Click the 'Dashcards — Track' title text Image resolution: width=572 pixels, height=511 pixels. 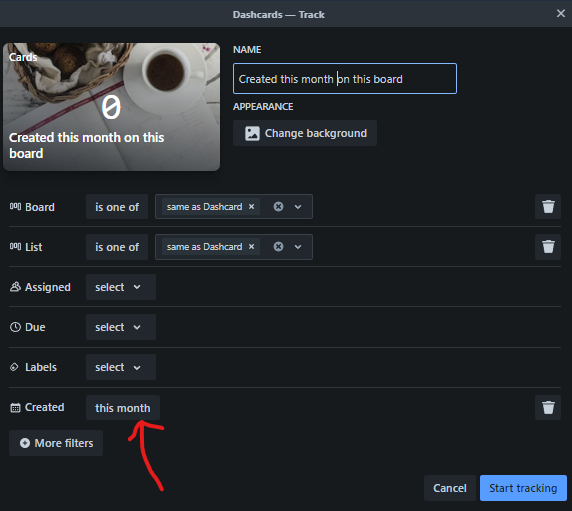pyautogui.click(x=279, y=15)
